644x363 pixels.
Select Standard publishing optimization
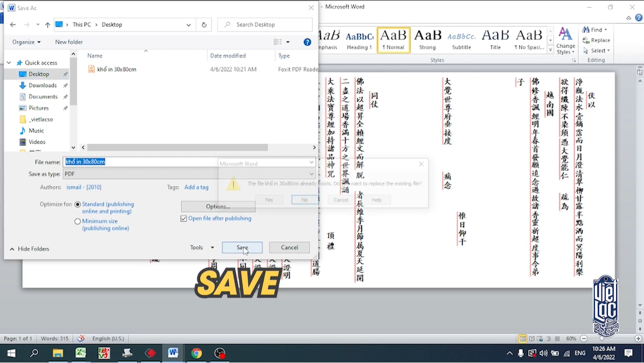coord(77,204)
